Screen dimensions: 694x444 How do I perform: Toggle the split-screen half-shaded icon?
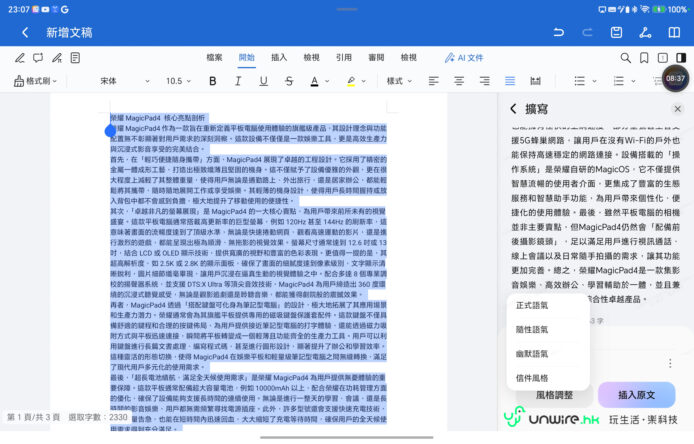coord(681,58)
